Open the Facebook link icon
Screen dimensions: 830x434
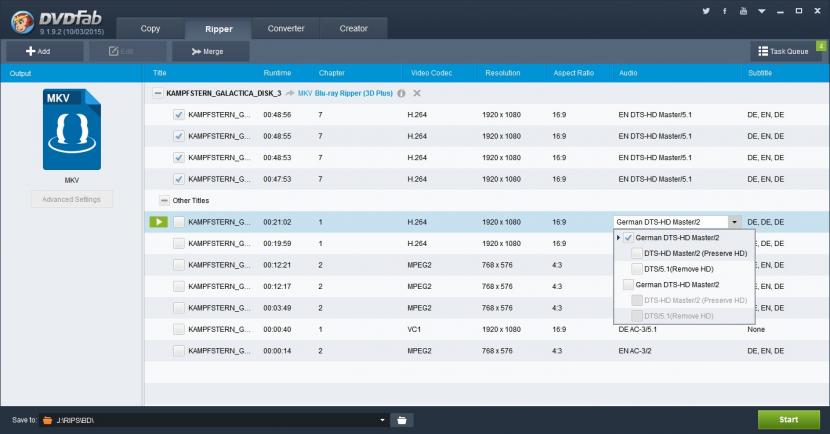point(725,11)
